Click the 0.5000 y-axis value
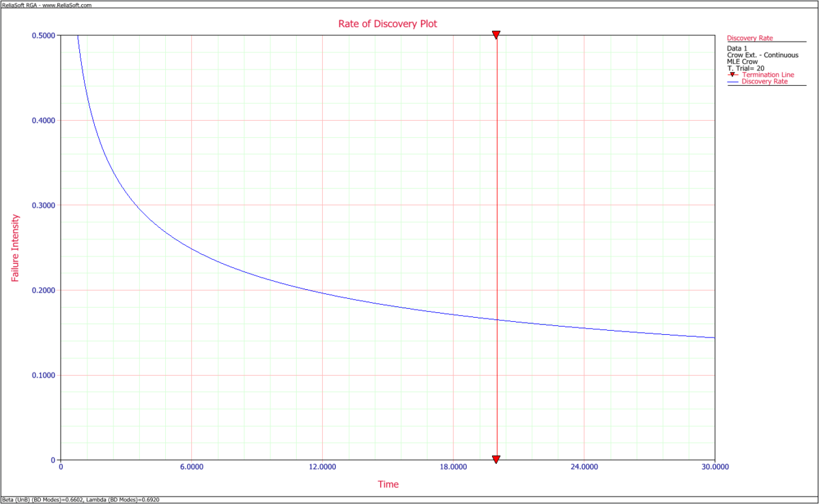Screen dimensions: 819x504 coord(43,35)
